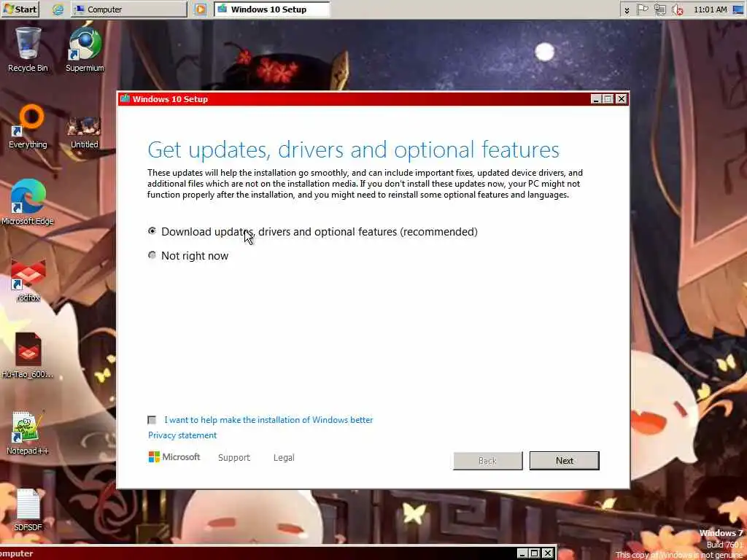
Task: Close the Computer window at the bottom
Action: (548, 553)
